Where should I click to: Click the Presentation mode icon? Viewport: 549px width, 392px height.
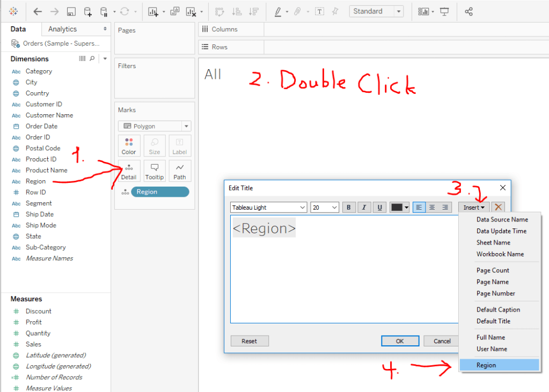click(444, 11)
